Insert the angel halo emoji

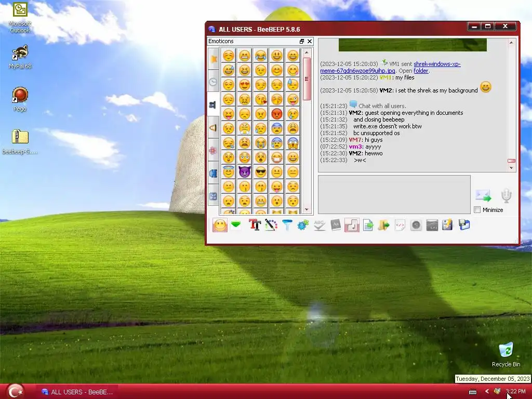[x=229, y=172]
